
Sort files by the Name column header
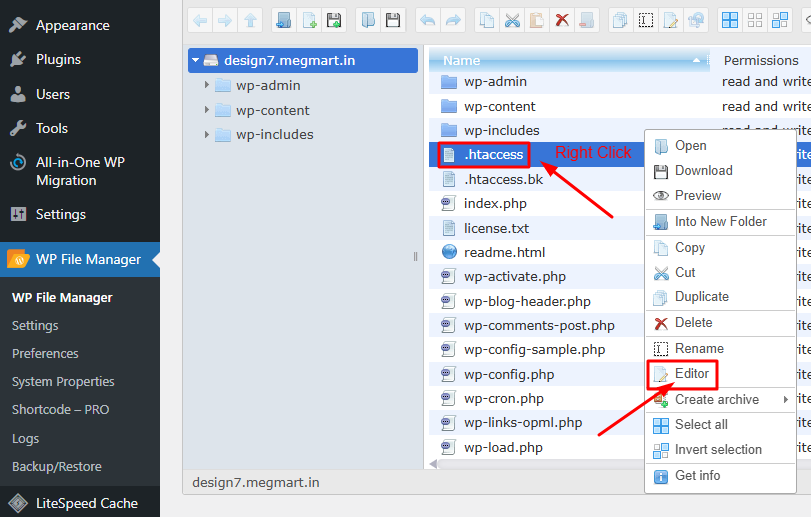coord(462,61)
